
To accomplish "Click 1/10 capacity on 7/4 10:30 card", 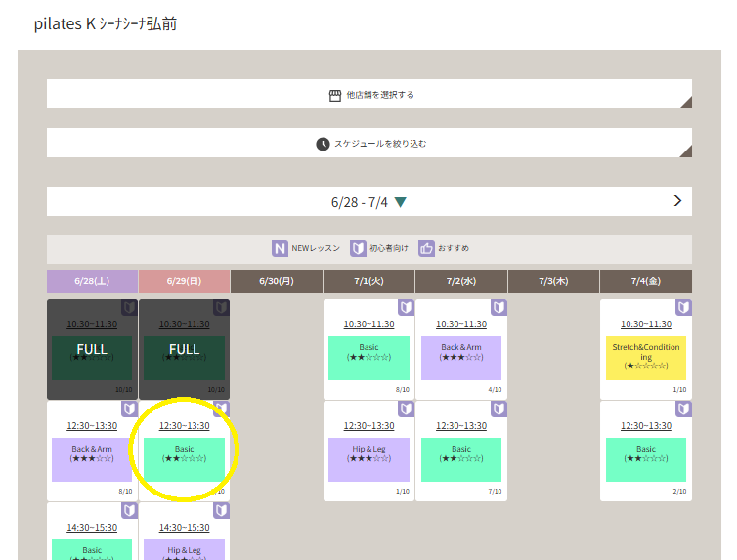I will [x=679, y=390].
